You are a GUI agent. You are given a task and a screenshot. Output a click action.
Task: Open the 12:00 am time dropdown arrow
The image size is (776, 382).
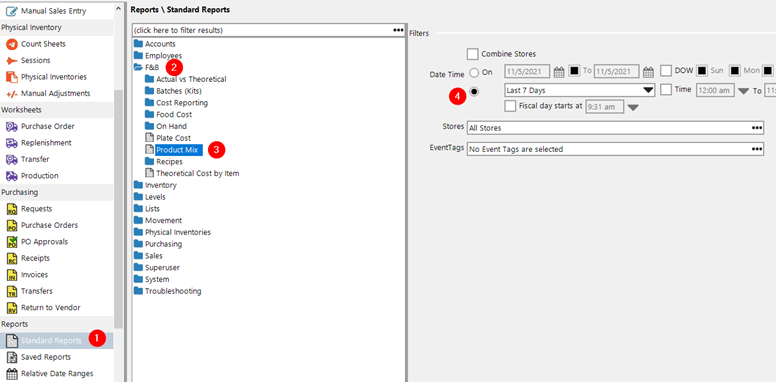point(743,91)
